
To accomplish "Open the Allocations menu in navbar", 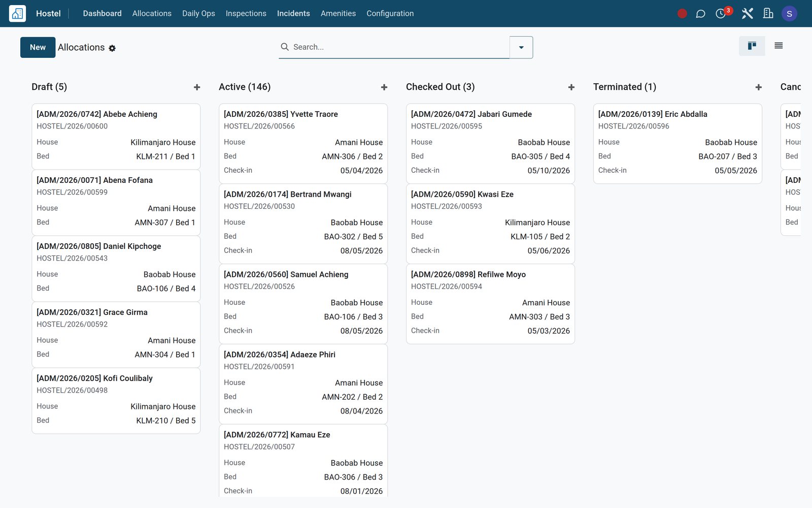I will (x=152, y=14).
